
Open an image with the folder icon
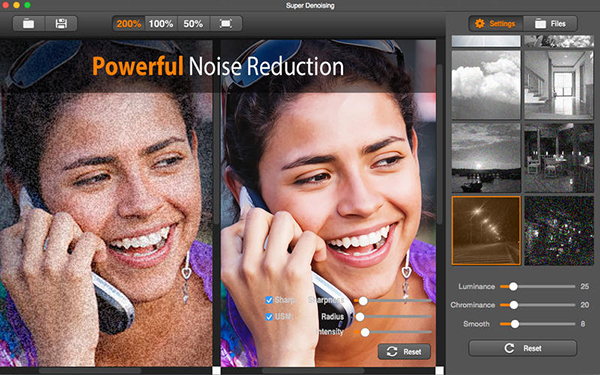[x=29, y=24]
